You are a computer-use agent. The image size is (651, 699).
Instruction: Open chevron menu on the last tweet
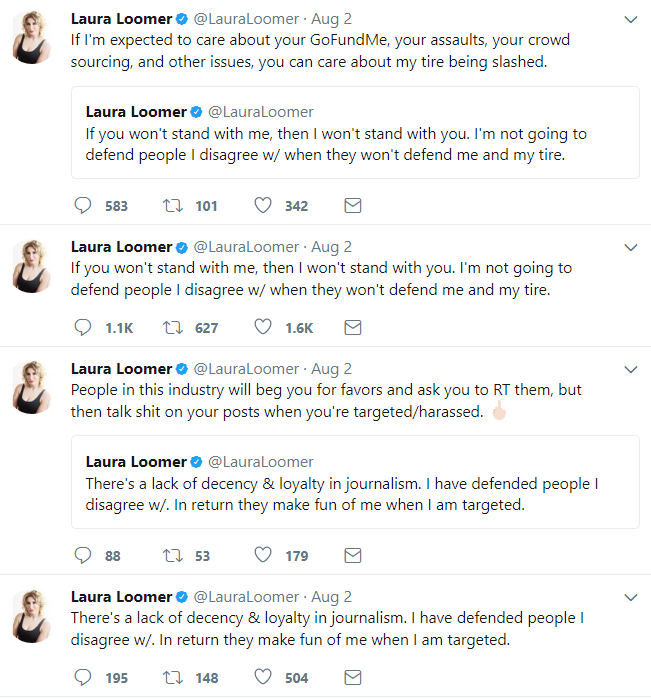[630, 597]
